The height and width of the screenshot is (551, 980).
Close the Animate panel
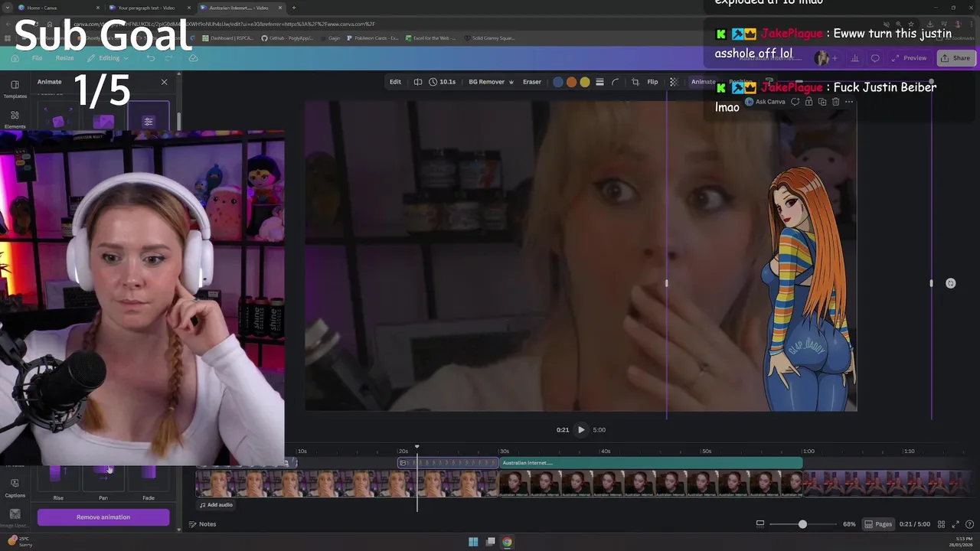click(x=164, y=82)
